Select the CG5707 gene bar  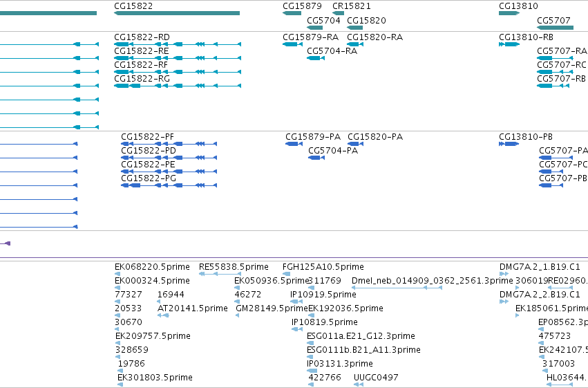[x=555, y=28]
